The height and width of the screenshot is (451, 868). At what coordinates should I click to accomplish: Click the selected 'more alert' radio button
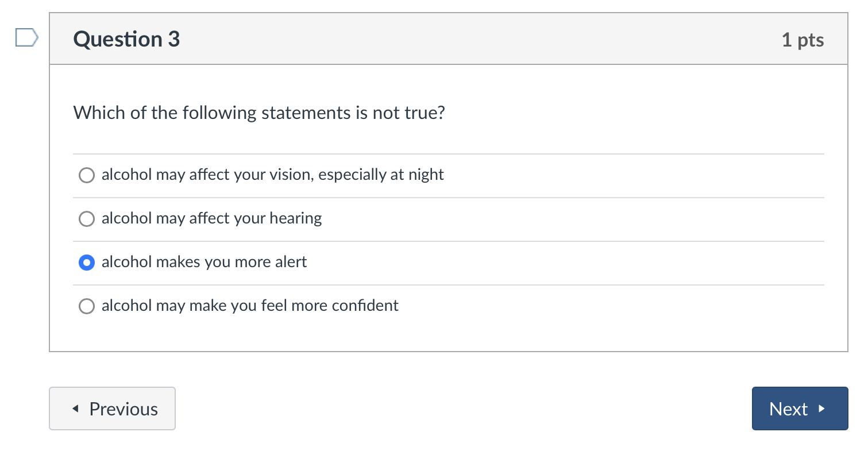tap(86, 263)
